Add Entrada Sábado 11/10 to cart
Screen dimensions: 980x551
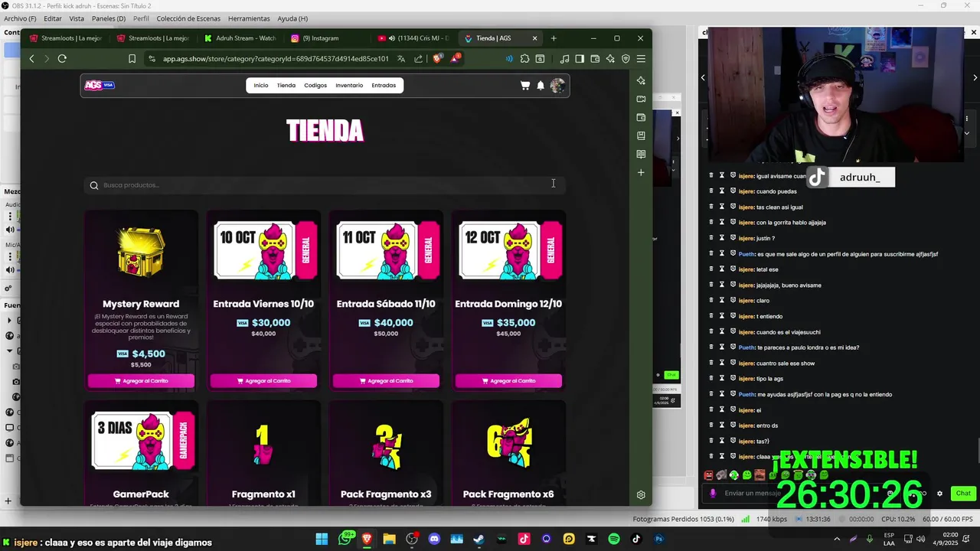[x=386, y=381]
